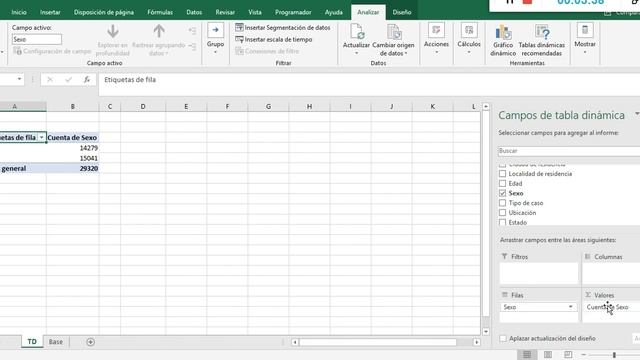Select cell with value 29320
The image size is (640, 360).
72,168
